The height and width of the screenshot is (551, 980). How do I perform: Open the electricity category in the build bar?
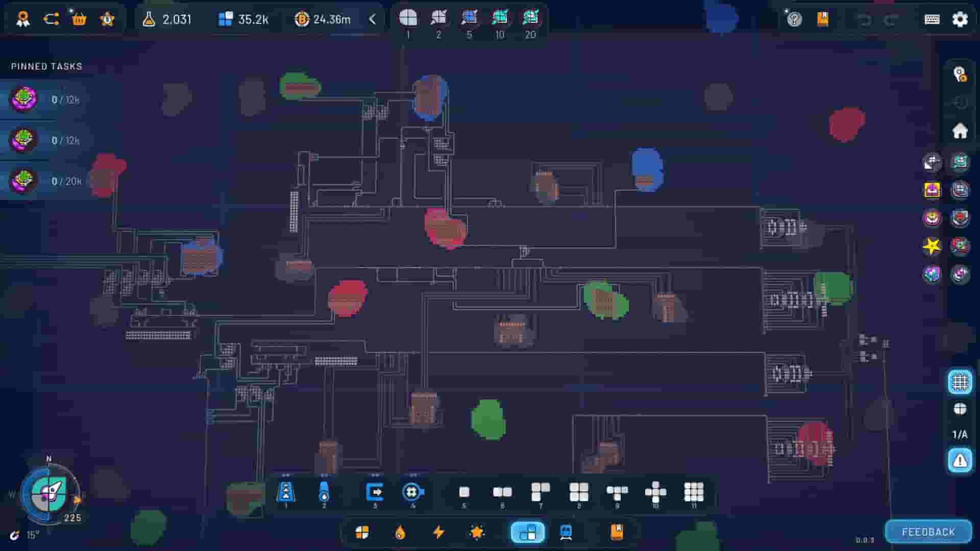click(438, 533)
